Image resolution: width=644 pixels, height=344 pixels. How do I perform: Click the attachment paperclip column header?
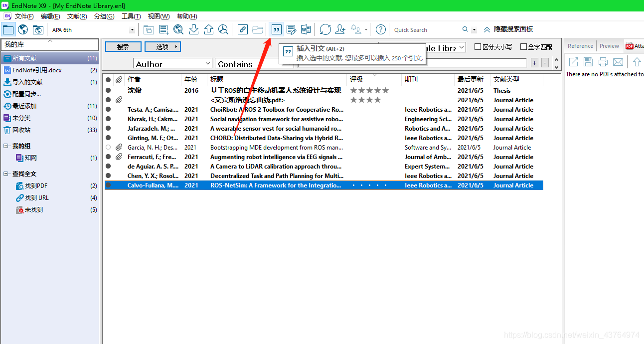(x=119, y=79)
